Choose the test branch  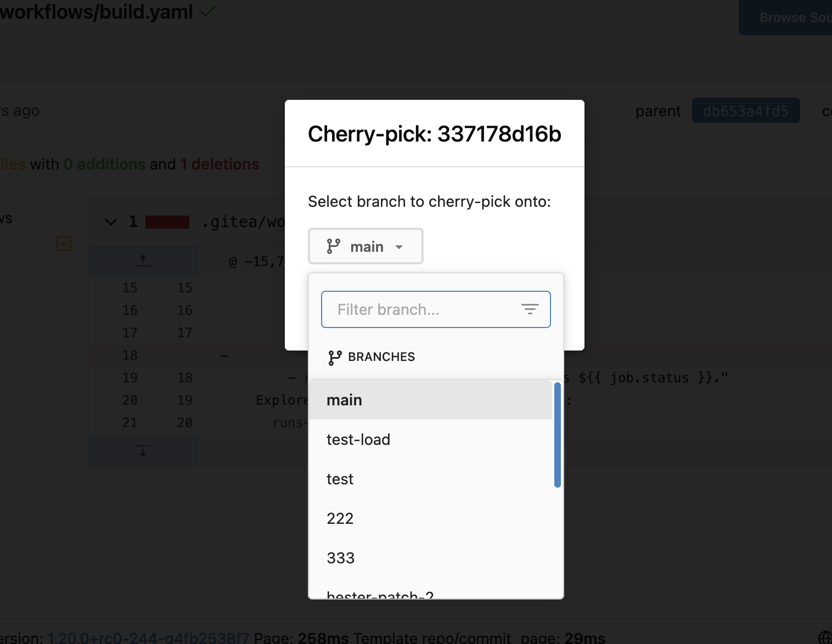click(x=431, y=479)
